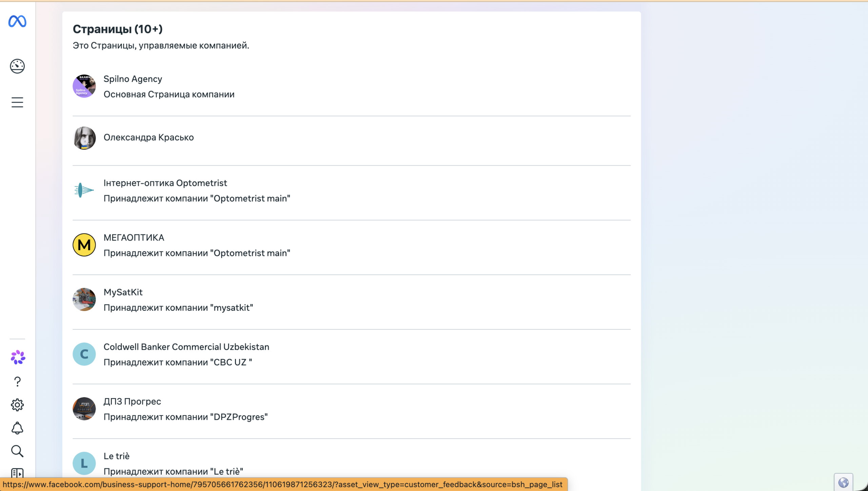Click the Олександра Красько profile photo

pyautogui.click(x=84, y=138)
